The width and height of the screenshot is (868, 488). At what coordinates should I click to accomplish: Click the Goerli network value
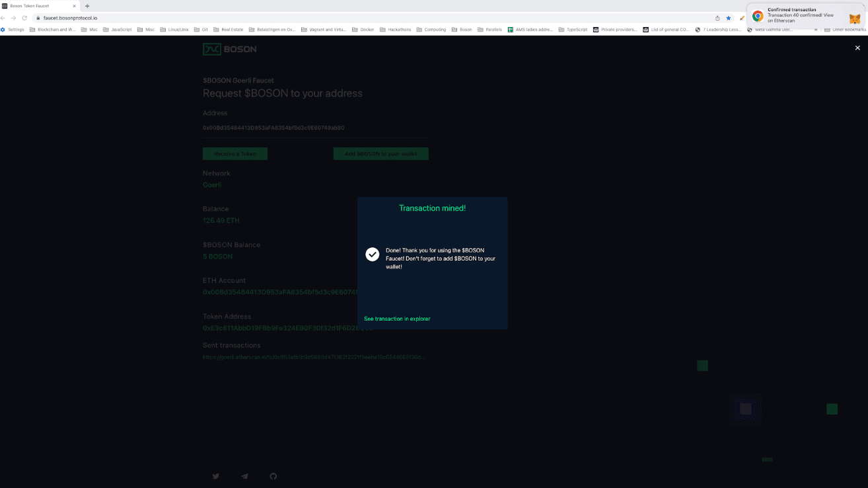point(212,185)
